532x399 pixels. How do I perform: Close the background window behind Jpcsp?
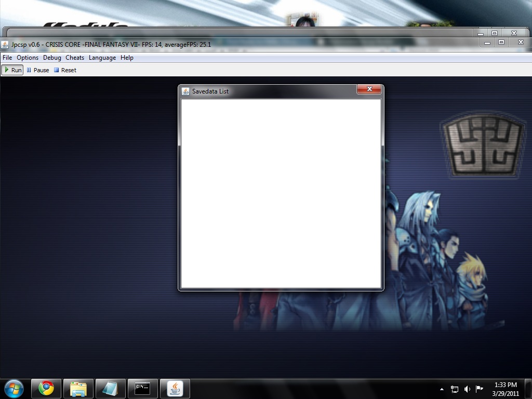(x=514, y=33)
